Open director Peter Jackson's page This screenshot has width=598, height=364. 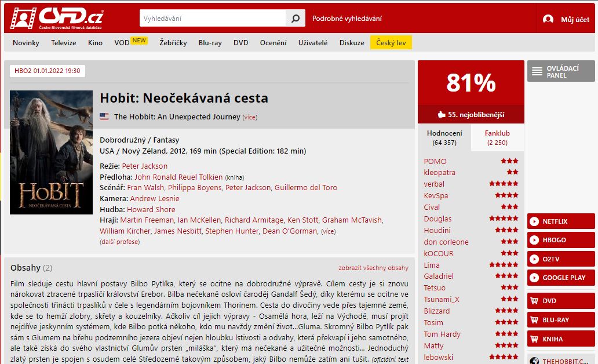pyautogui.click(x=144, y=166)
